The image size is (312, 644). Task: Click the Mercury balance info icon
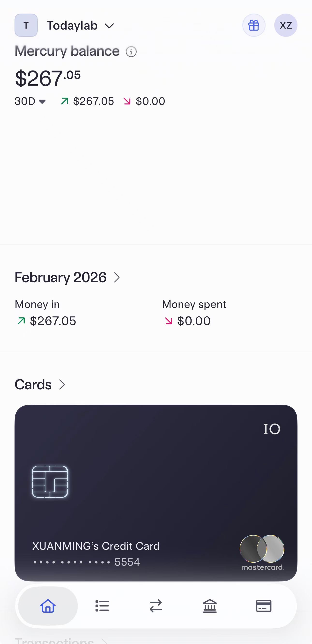coord(131,52)
